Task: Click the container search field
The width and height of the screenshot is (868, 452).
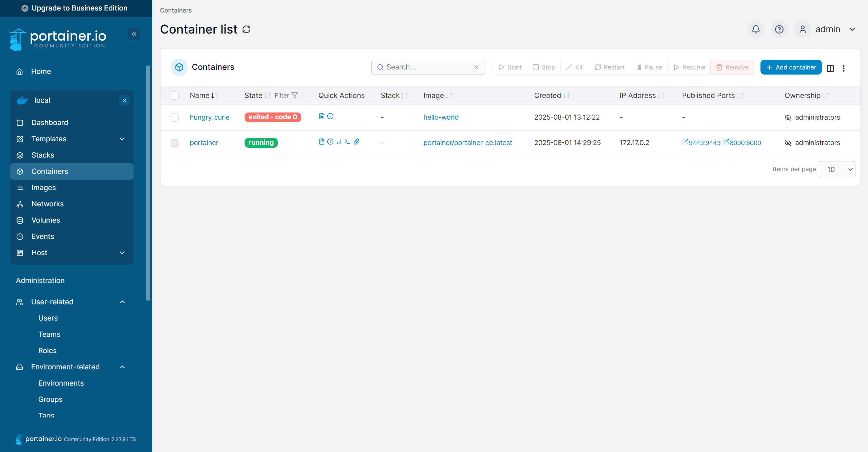Action: 428,67
